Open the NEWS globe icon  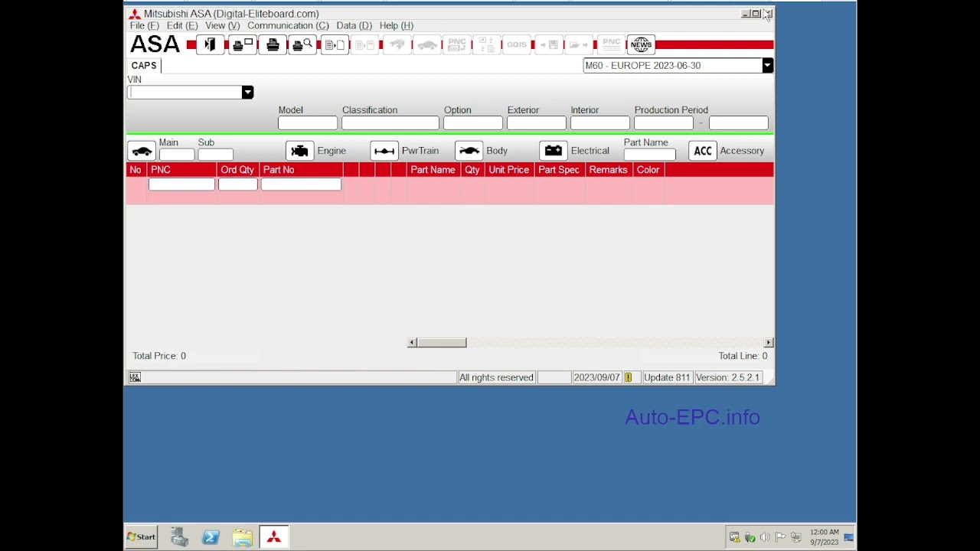[641, 44]
